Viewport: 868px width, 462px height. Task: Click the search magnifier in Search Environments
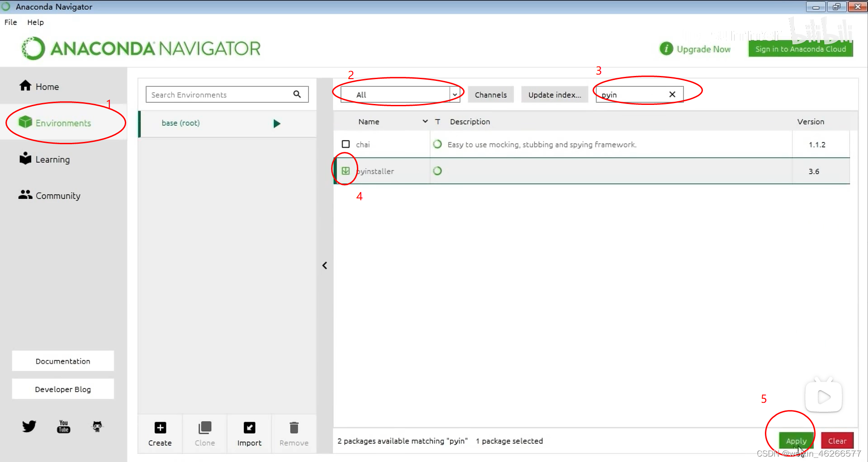click(297, 94)
